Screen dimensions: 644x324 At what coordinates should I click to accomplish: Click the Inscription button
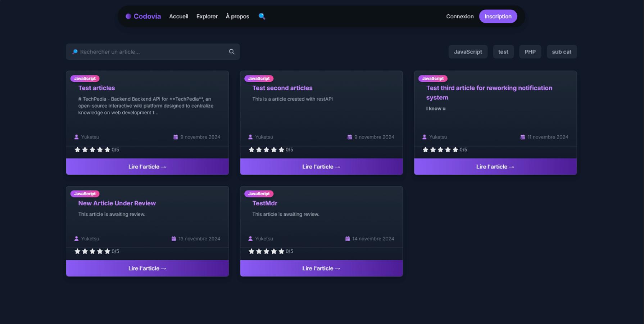coord(498,16)
